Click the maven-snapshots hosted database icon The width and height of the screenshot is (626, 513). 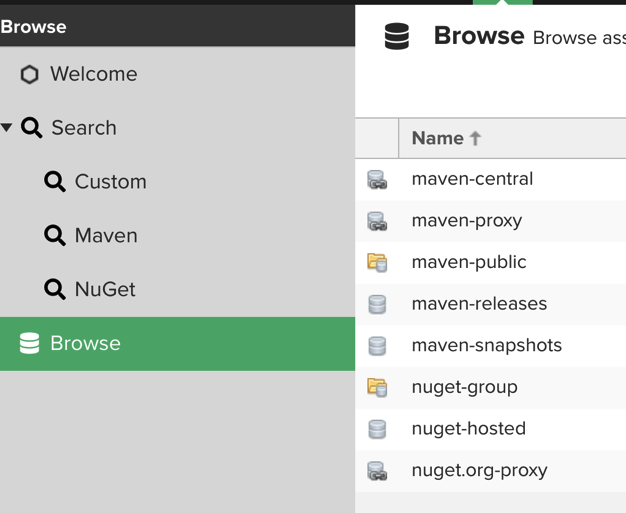377,346
